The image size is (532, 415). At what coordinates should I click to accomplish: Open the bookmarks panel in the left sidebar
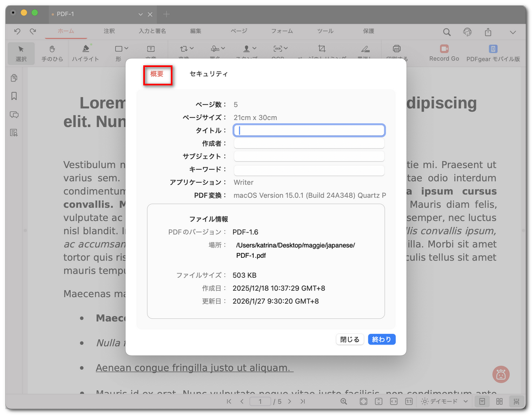[x=14, y=96]
